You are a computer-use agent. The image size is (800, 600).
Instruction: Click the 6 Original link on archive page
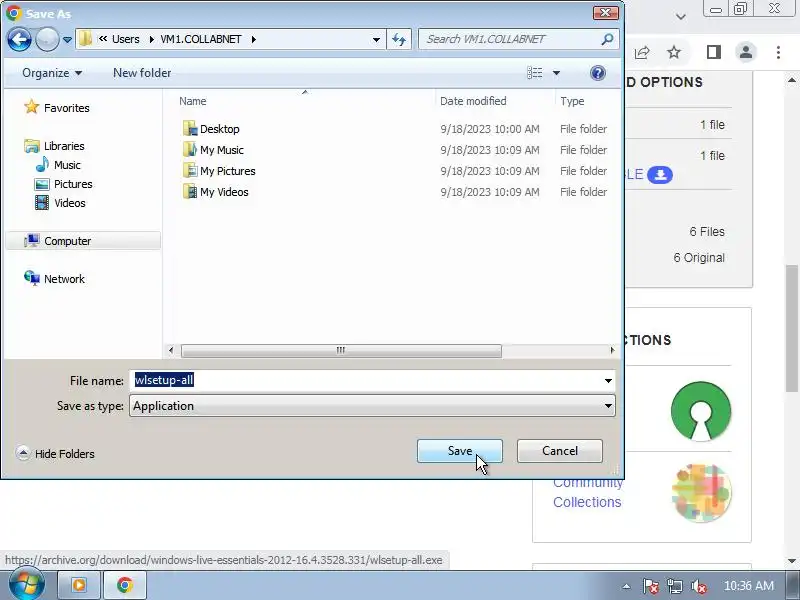click(698, 258)
